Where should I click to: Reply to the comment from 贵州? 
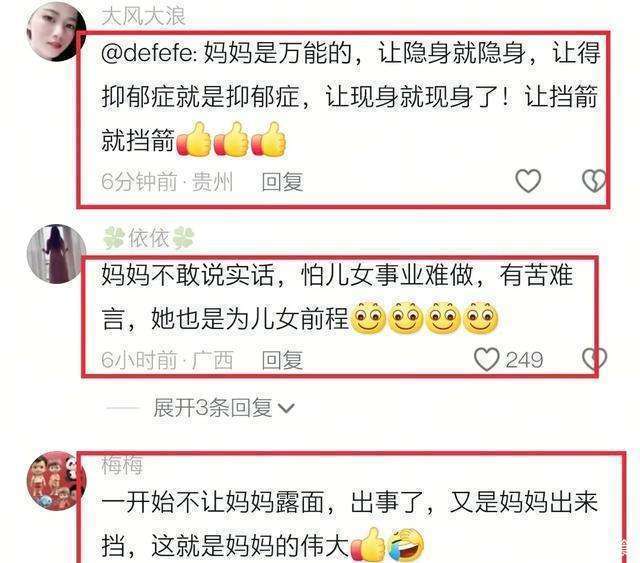[282, 182]
